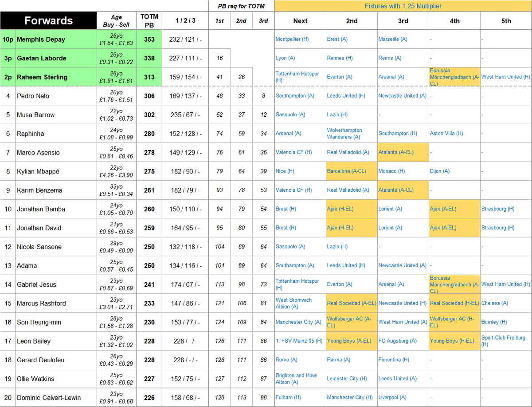Screen dimensions: 532x407
Task: Select the 4th fixtures column header
Action: [x=454, y=21]
